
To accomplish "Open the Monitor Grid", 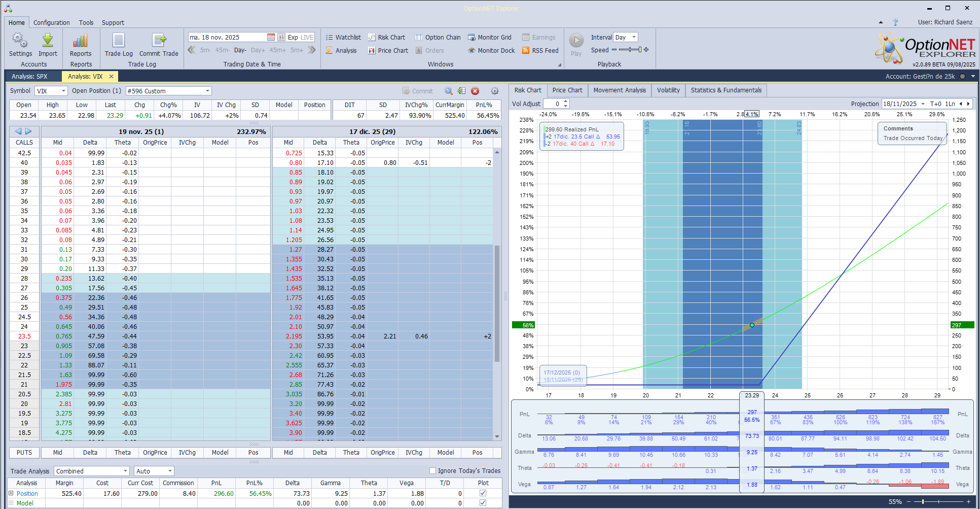I will point(490,37).
